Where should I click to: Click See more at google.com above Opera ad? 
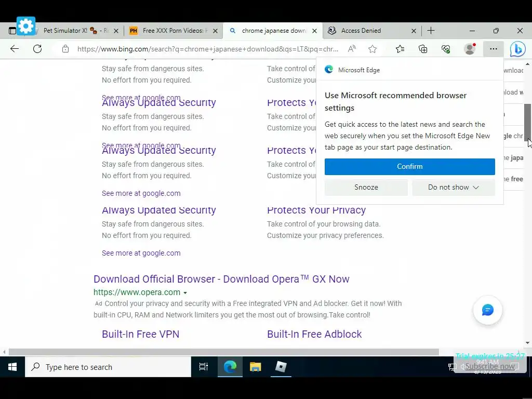tap(141, 253)
